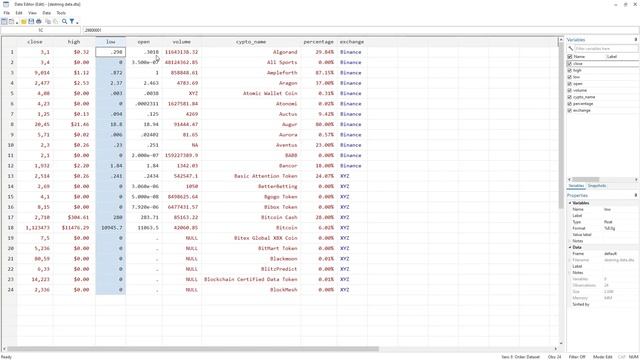Uncheck the close variable checkbox

570,64
